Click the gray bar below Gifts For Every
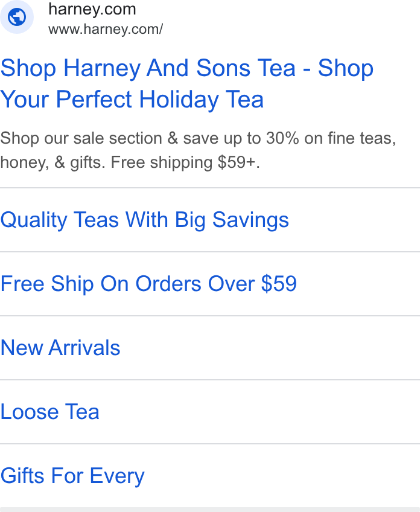This screenshot has width=420, height=512. click(x=210, y=510)
